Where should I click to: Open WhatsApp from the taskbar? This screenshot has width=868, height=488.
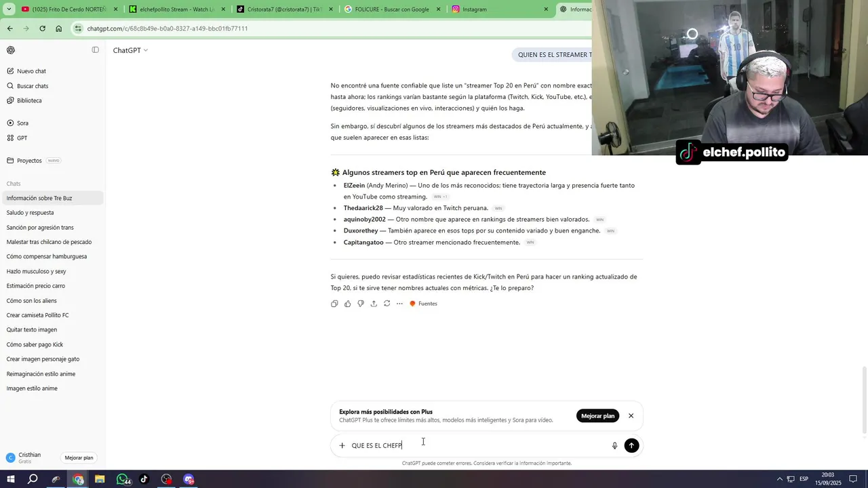[123, 479]
